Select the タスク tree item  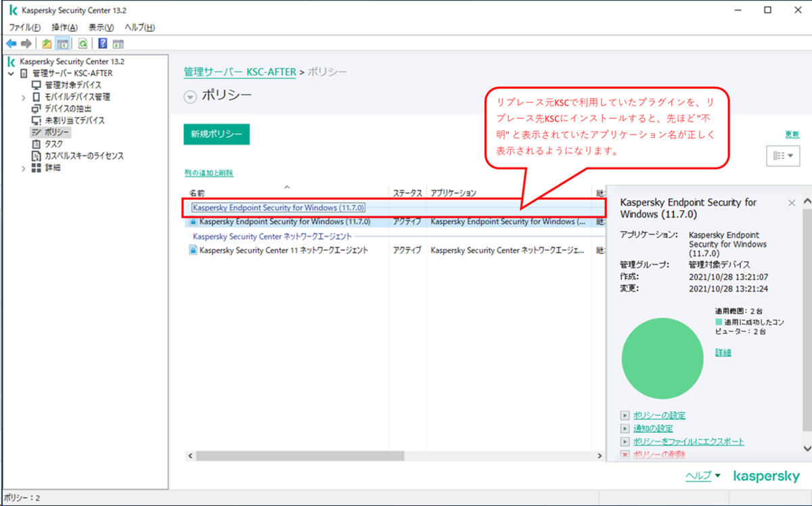point(53,144)
